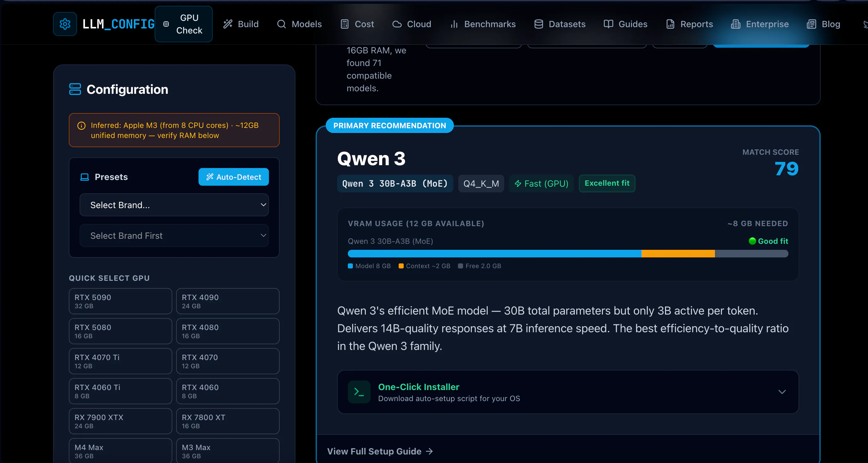Image resolution: width=868 pixels, height=463 pixels.
Task: Click the Datasets database icon
Action: tap(538, 24)
